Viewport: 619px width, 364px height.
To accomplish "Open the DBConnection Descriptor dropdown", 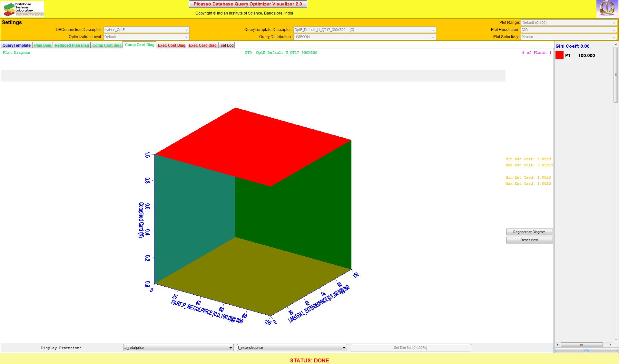I will point(146,30).
